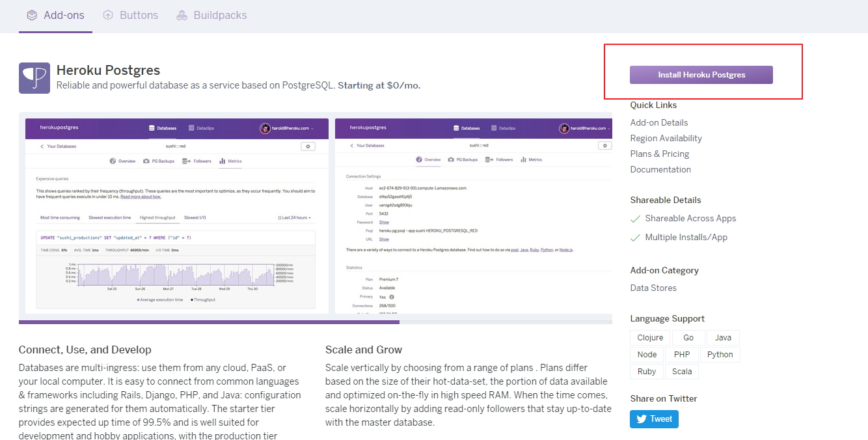868x440 pixels.
Task: Click the Add-ons cube icon
Action: (32, 15)
